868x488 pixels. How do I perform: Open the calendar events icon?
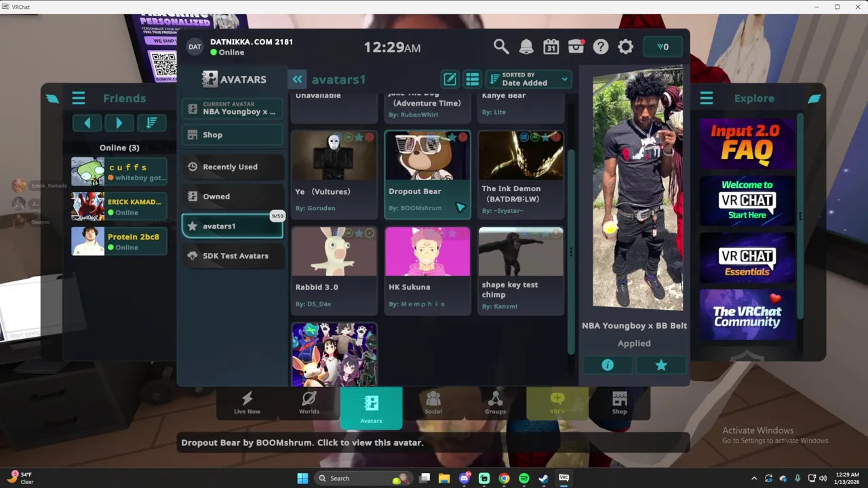click(551, 47)
